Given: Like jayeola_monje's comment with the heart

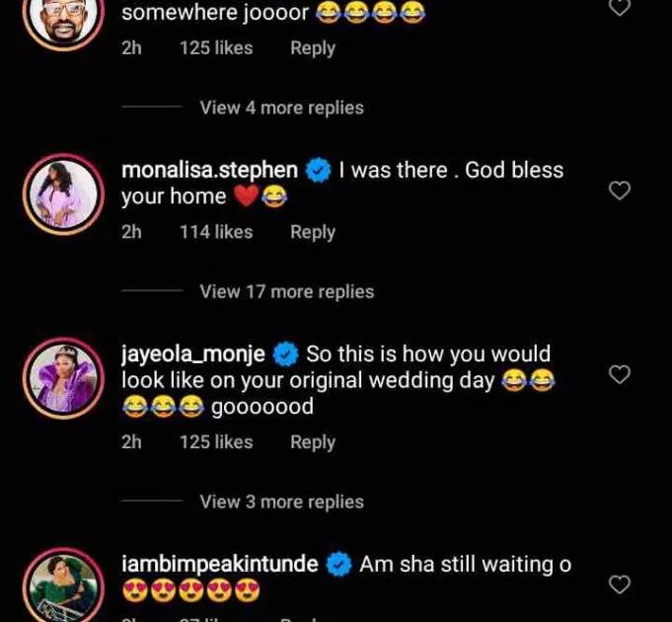Looking at the screenshot, I should (619, 374).
